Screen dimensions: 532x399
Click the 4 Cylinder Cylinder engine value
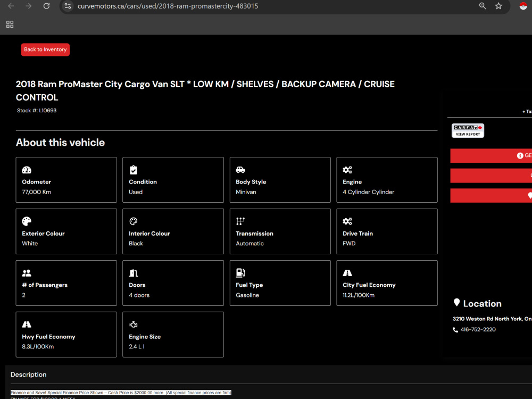(x=369, y=192)
